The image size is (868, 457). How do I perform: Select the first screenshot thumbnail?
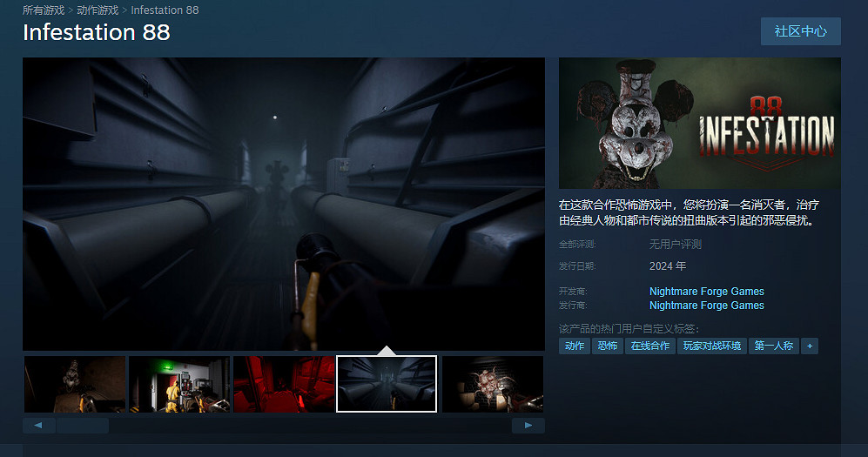pyautogui.click(x=75, y=384)
